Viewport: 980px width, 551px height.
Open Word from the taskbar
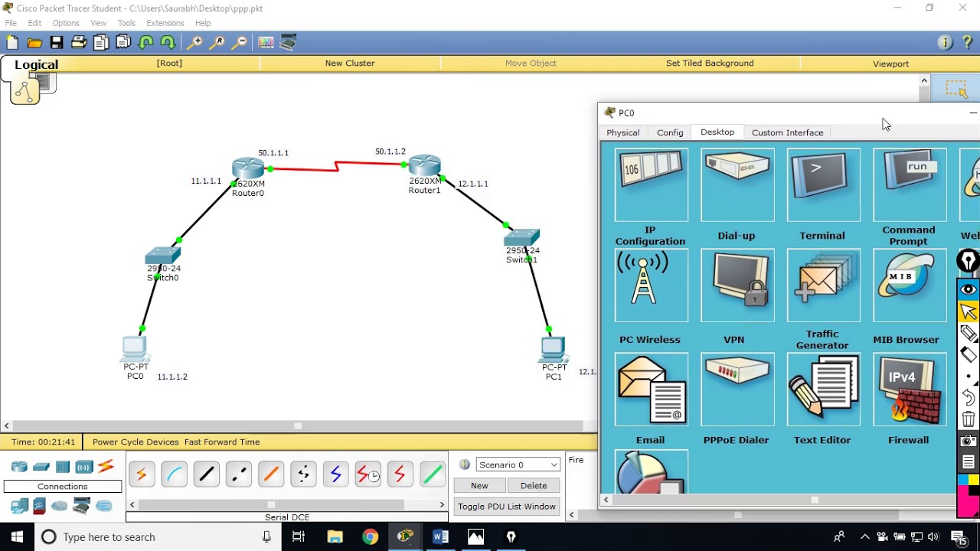[x=440, y=536]
